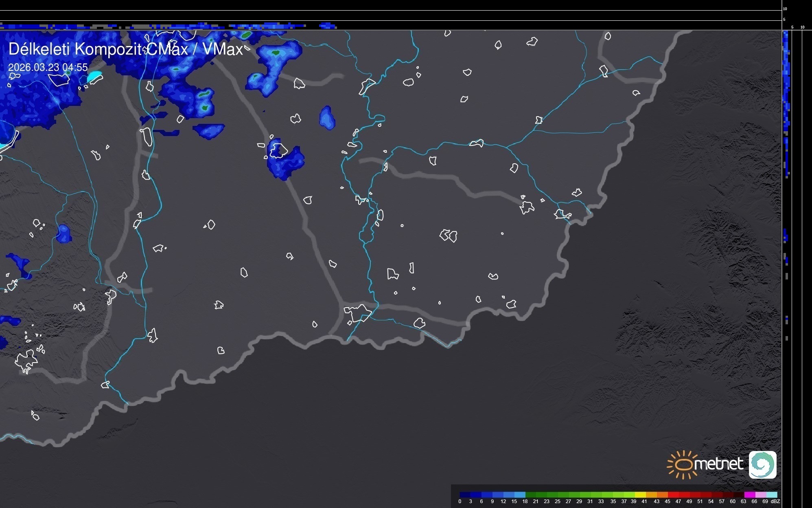
Task: Select the orange 43–45 dBZ swatch
Action: tap(662, 495)
